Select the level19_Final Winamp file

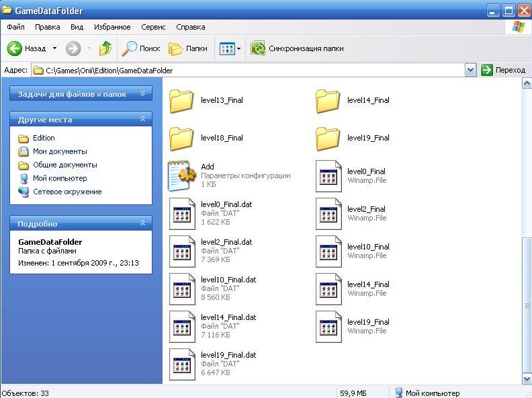pos(328,326)
